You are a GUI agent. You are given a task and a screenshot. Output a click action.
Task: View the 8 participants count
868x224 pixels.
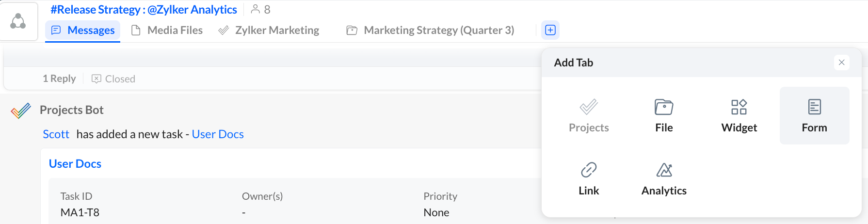coord(261,9)
